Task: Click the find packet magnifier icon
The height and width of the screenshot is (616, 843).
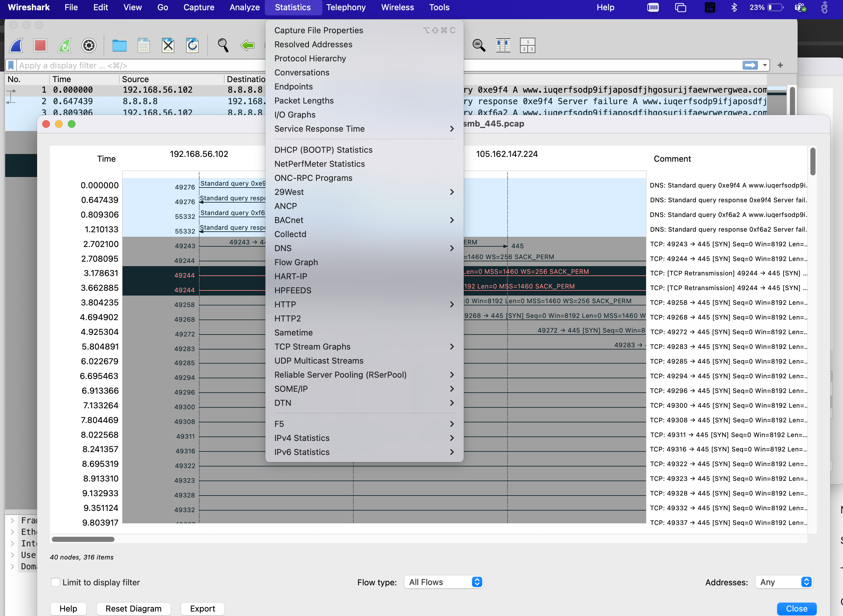Action: click(223, 45)
